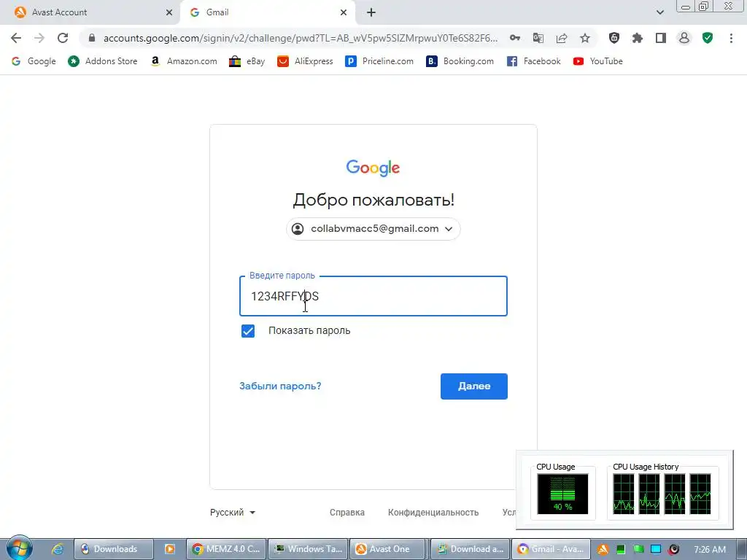Open the Extensions puzzle icon
747x560 pixels.
pyautogui.click(x=638, y=38)
